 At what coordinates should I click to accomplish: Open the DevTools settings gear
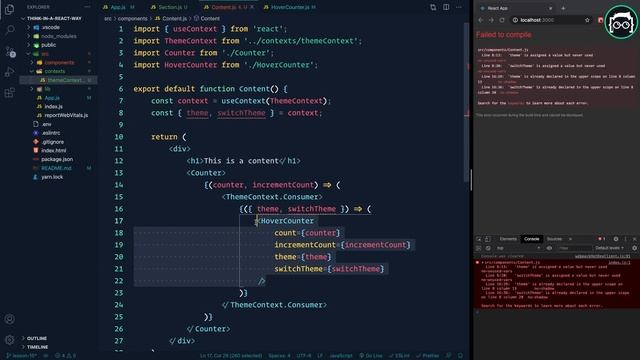pyautogui.click(x=616, y=239)
